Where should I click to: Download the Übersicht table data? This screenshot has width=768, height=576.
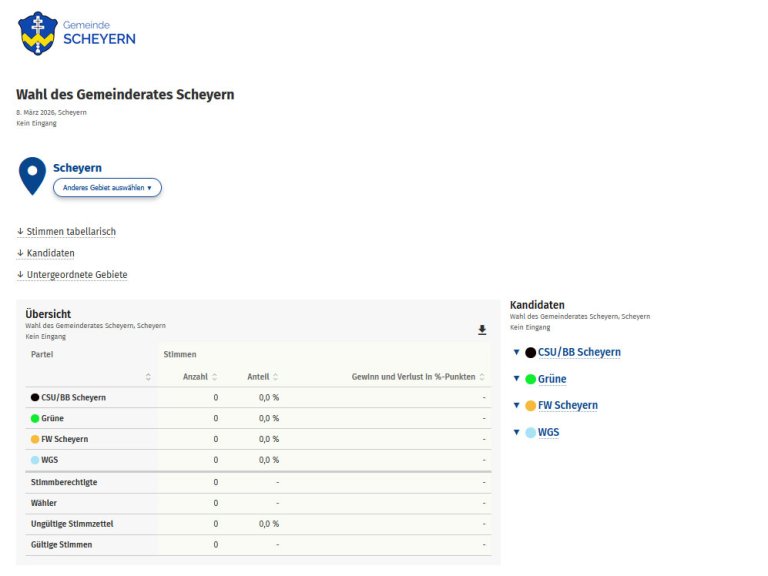482,329
